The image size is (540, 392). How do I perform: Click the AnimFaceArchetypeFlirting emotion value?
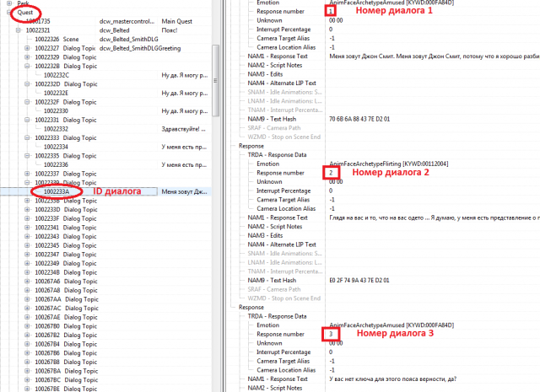point(388,163)
